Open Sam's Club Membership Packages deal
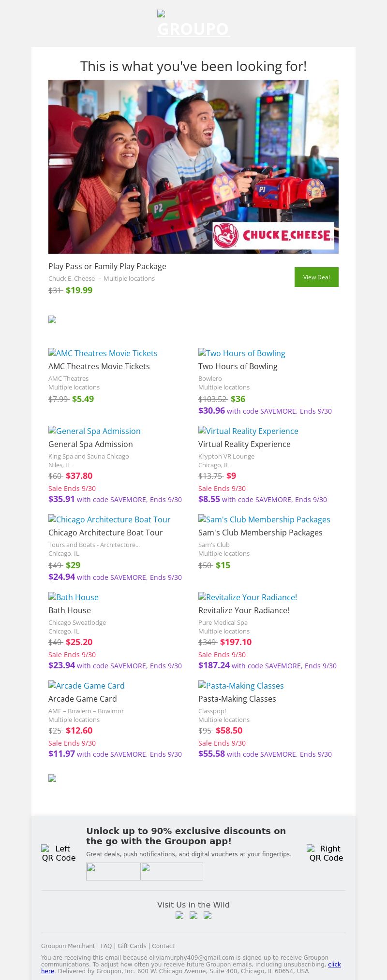387x980 pixels. tap(260, 533)
